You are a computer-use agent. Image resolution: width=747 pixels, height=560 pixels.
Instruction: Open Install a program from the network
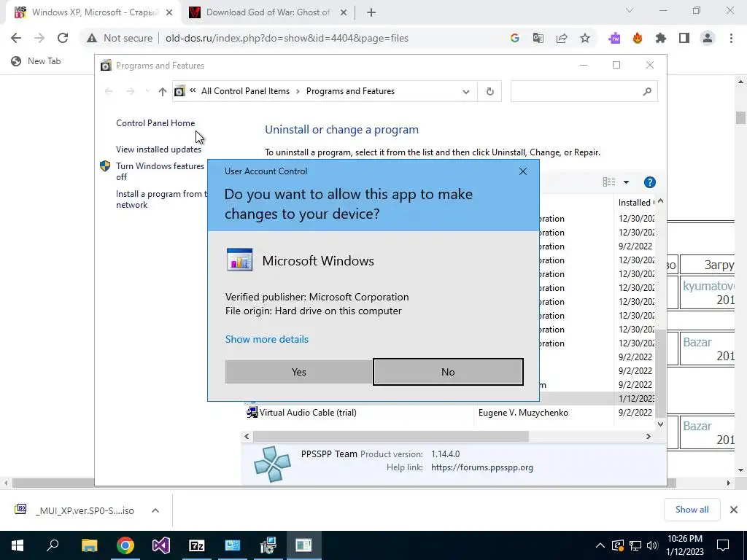click(161, 199)
